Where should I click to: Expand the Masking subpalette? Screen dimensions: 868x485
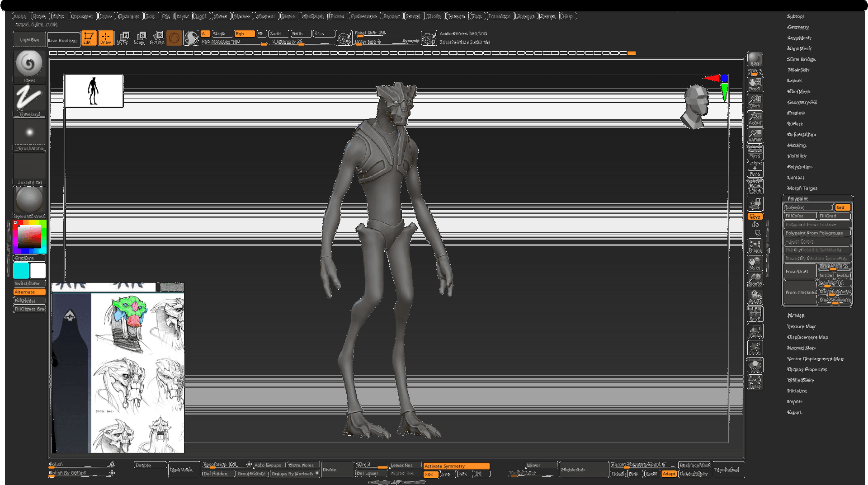tap(797, 146)
